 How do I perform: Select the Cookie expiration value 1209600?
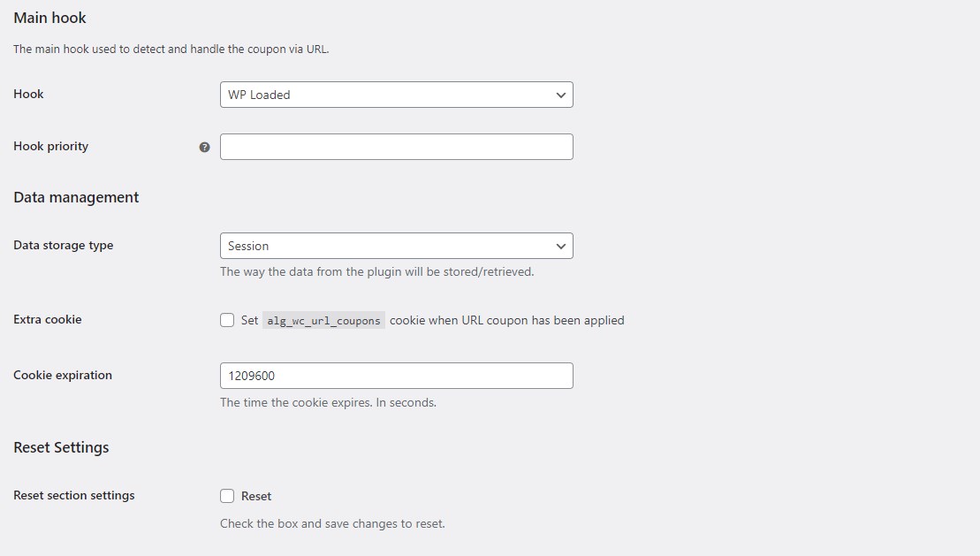(x=396, y=375)
